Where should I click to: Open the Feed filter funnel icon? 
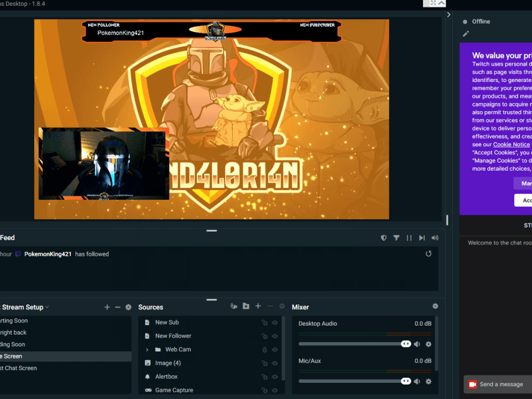[x=396, y=238]
